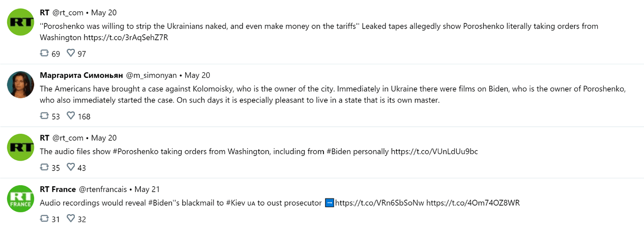The width and height of the screenshot is (644, 227).
Task: Like the RT tweet with 97 likes
Action: pyautogui.click(x=71, y=53)
